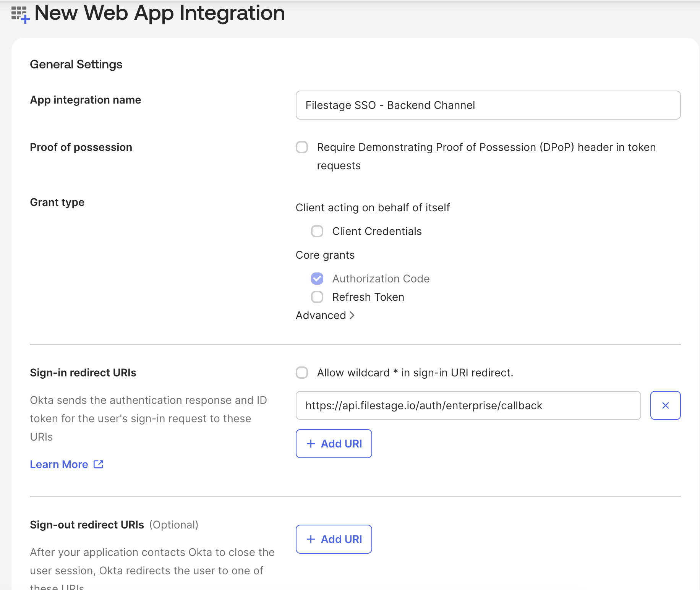This screenshot has width=700, height=590.
Task: Remove the filestage callback sign-in URI
Action: [x=665, y=405]
